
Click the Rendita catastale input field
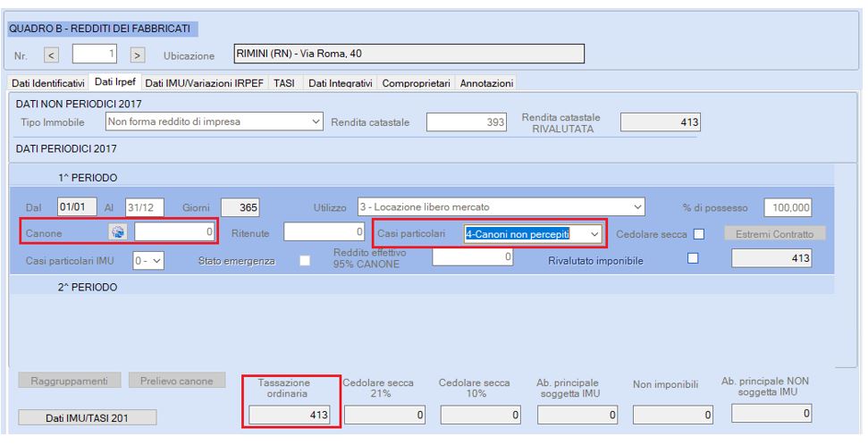[466, 122]
